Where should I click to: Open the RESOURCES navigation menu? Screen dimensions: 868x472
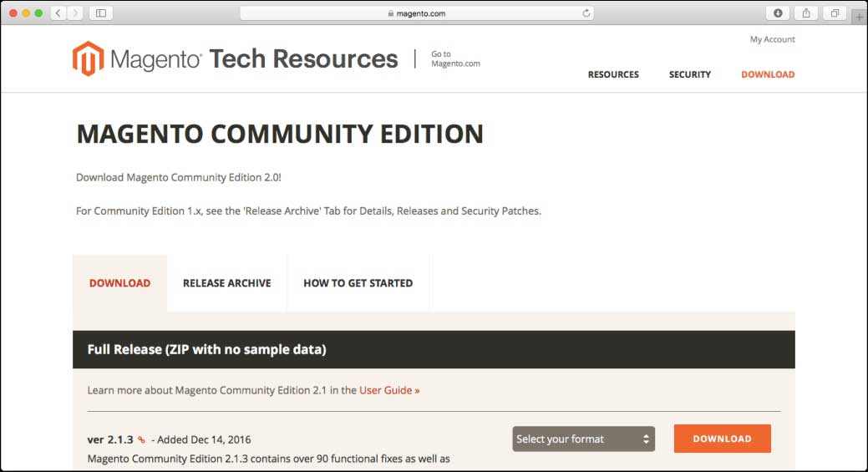point(613,74)
